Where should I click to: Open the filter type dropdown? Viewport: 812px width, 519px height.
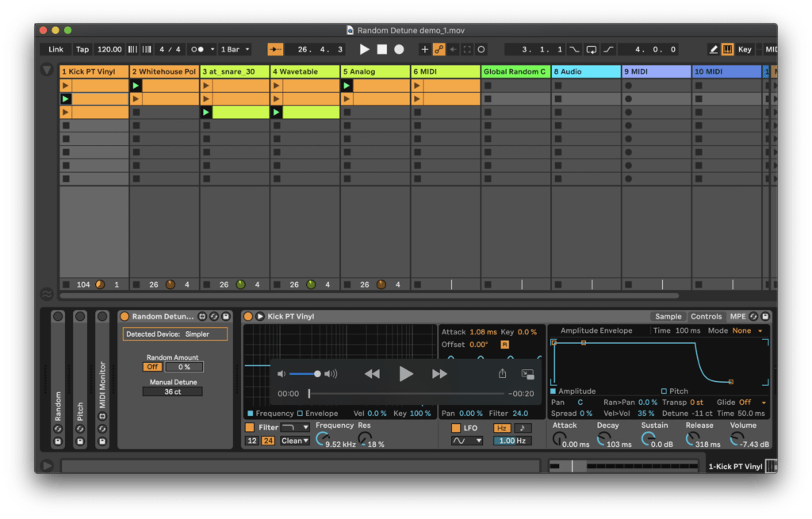(295, 427)
